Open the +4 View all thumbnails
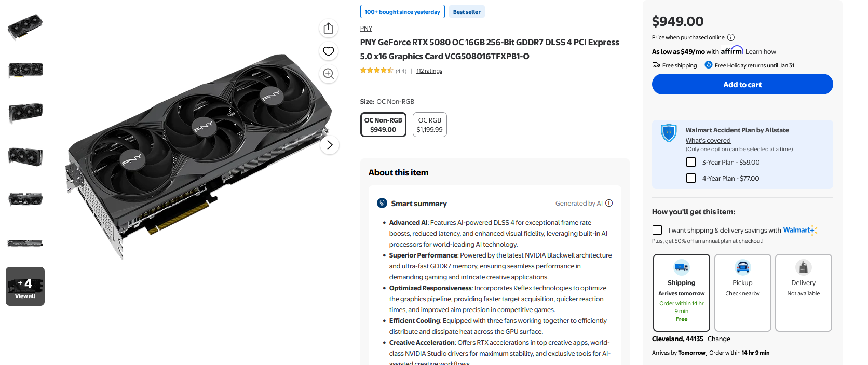Image resolution: width=868 pixels, height=365 pixels. click(x=25, y=286)
